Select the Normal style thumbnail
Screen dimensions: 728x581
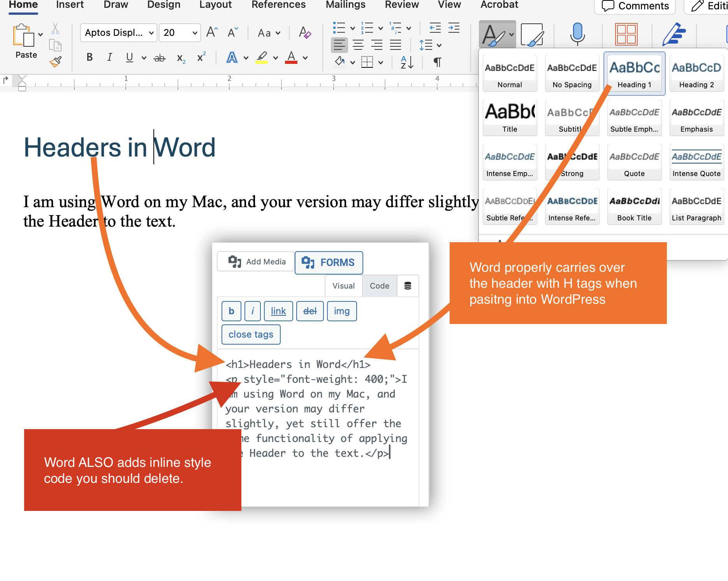click(x=510, y=74)
